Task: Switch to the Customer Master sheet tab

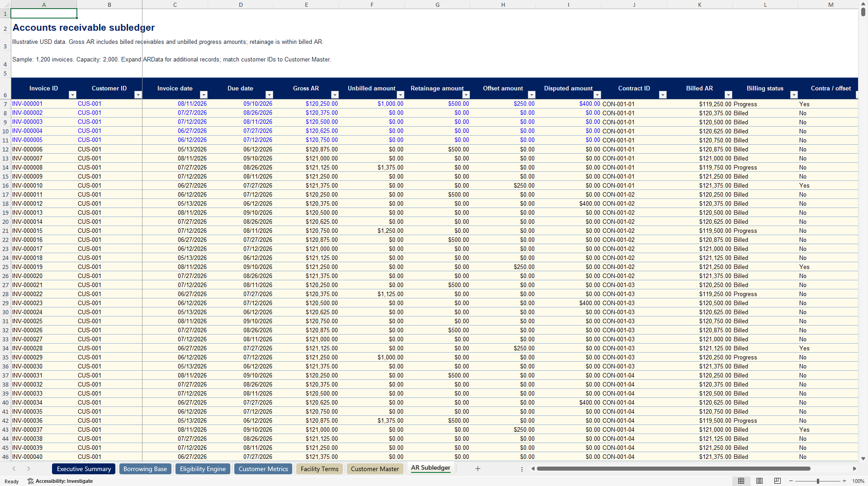Action: (x=375, y=469)
